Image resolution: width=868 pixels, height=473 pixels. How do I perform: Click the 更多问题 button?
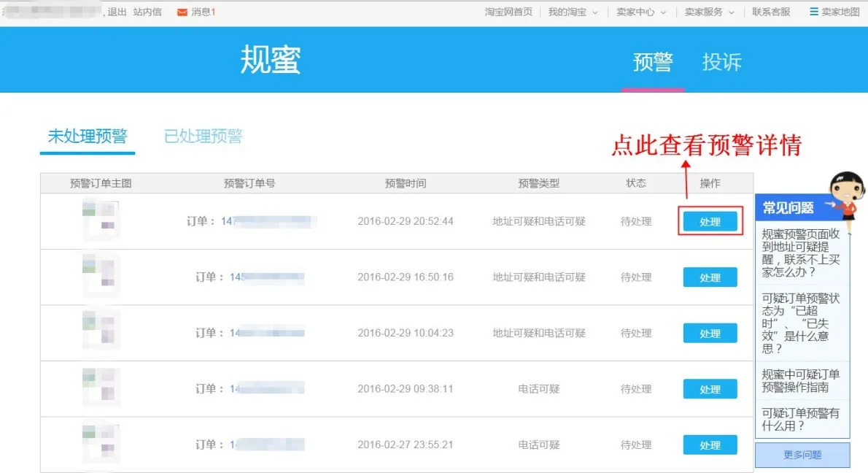[802, 455]
